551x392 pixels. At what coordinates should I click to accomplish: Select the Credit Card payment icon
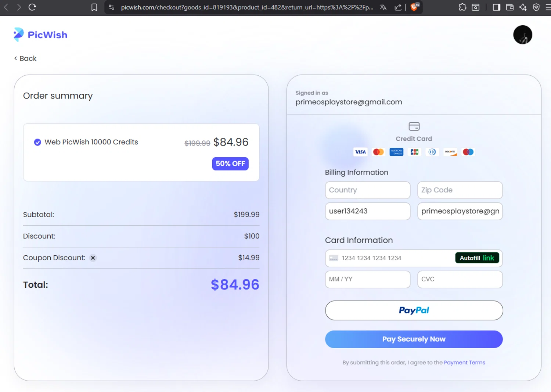(x=414, y=126)
